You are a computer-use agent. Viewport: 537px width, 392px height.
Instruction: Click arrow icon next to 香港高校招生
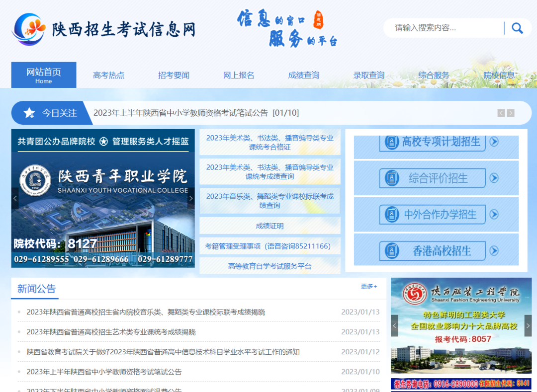click(494, 250)
